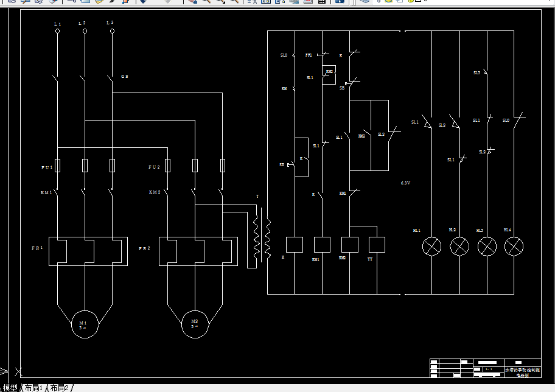Select the FU2 fuse label
Screen dimensions: 555x392
pos(154,167)
